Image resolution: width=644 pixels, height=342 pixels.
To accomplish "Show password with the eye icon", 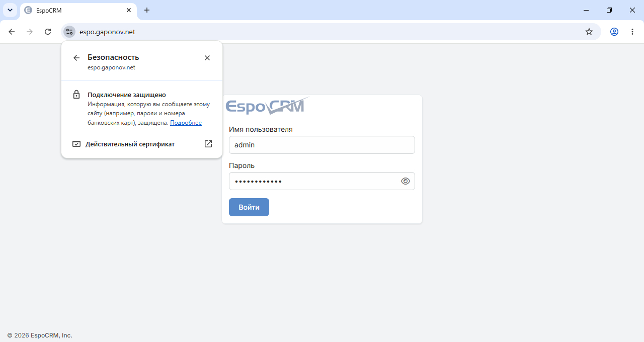I will tap(406, 181).
